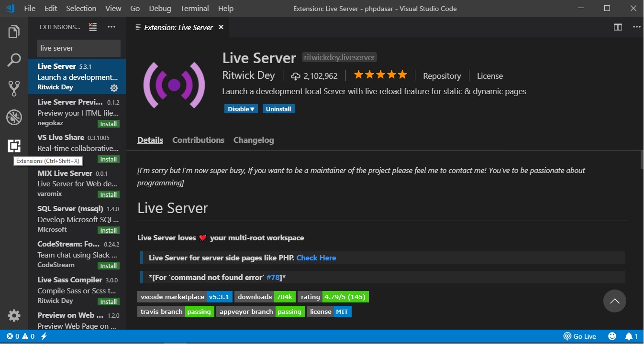Click the VS Code logo in the title bar

pos(10,8)
